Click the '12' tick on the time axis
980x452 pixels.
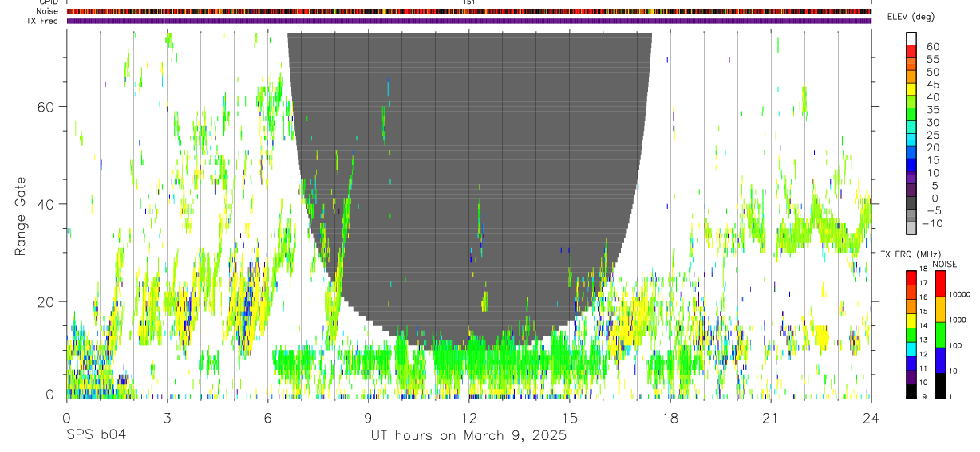pos(468,417)
